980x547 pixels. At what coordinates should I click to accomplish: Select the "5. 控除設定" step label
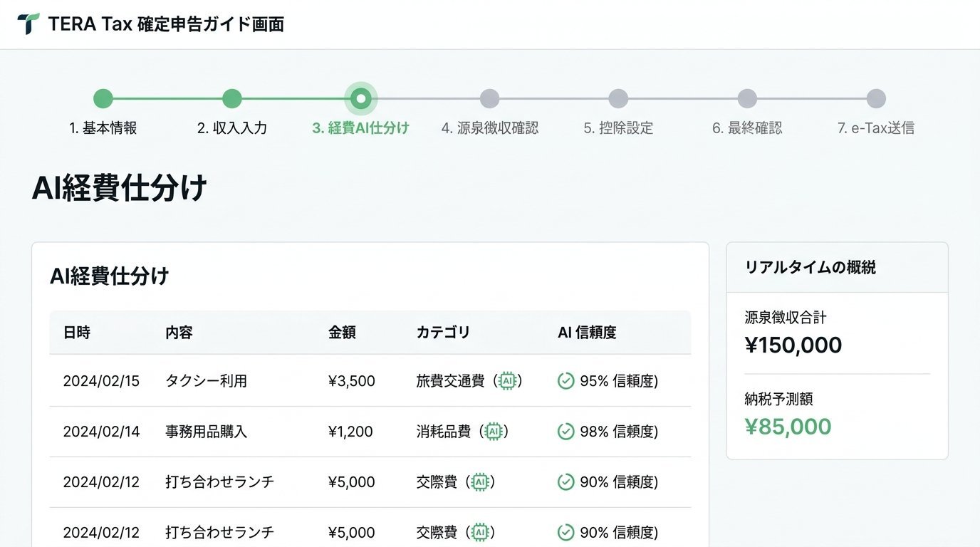617,127
